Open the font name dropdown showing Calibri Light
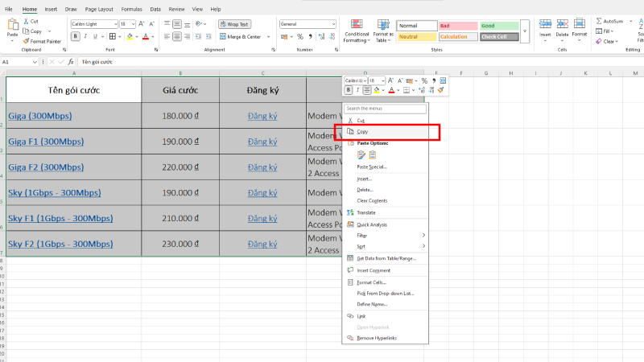This screenshot has width=644, height=362. (114, 24)
